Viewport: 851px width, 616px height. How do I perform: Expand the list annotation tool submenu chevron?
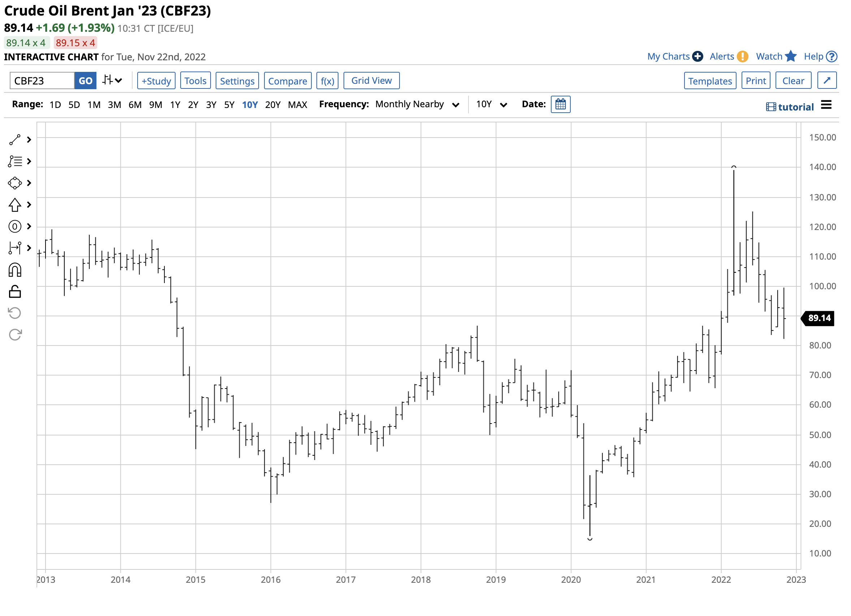29,162
